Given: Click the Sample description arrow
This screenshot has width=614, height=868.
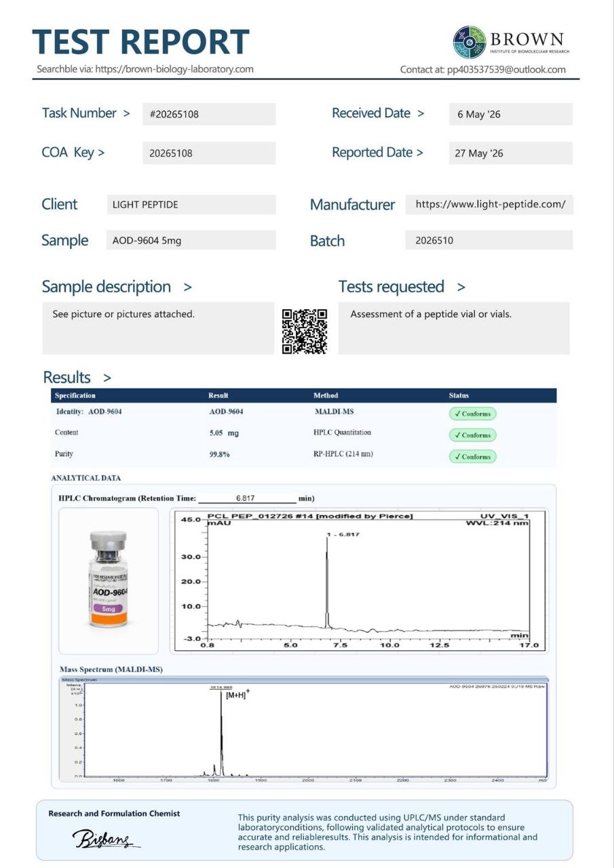Looking at the screenshot, I should 187,288.
